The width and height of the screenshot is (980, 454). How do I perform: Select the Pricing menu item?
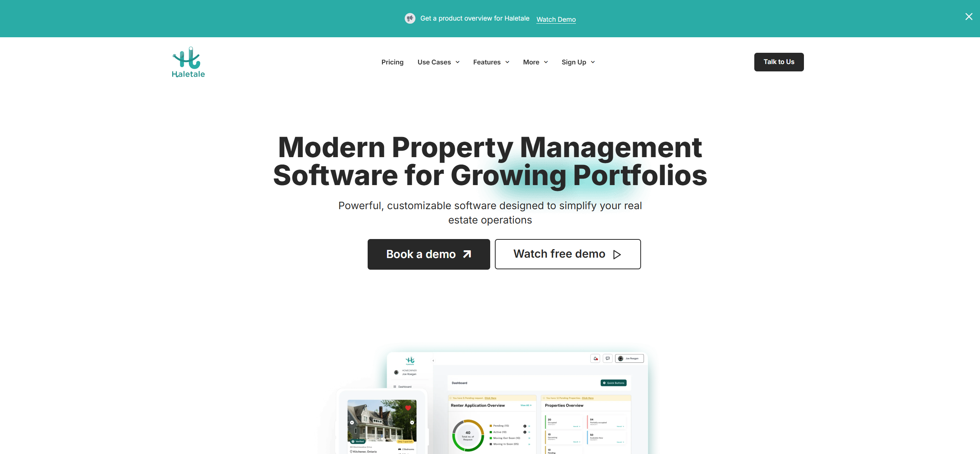(x=392, y=61)
